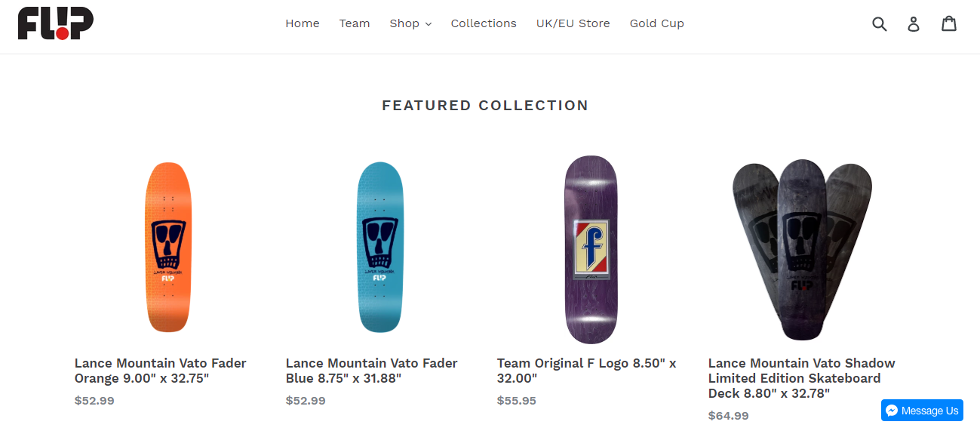The height and width of the screenshot is (437, 980).
Task: Expand the Shop dropdown menu
Action: click(x=410, y=23)
